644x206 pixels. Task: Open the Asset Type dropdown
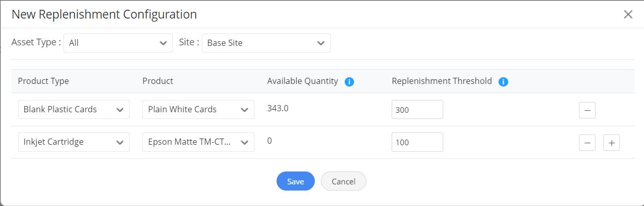pos(118,43)
